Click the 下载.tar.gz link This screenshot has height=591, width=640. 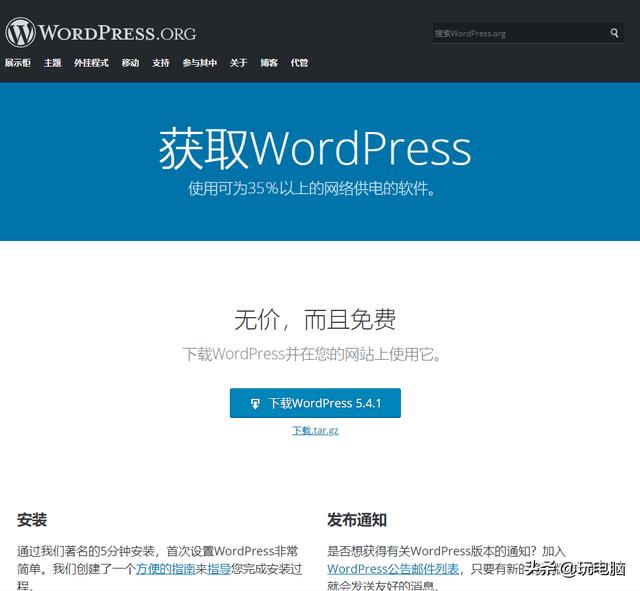point(315,430)
